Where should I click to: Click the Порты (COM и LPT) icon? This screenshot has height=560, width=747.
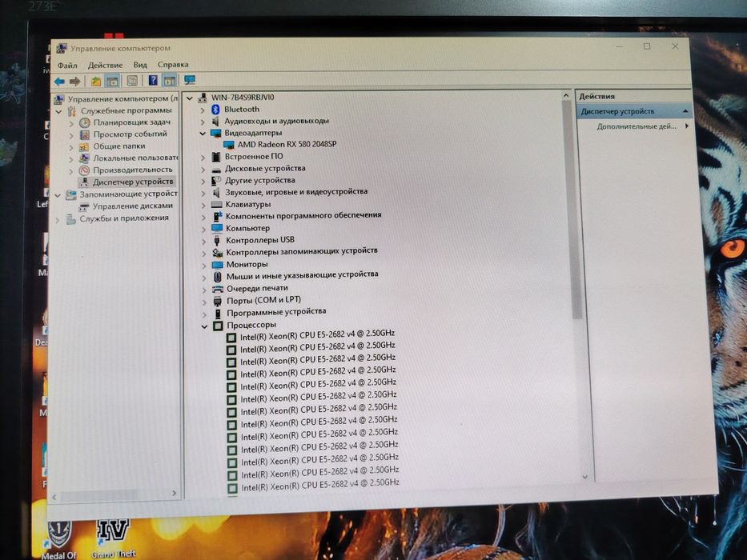click(x=218, y=301)
